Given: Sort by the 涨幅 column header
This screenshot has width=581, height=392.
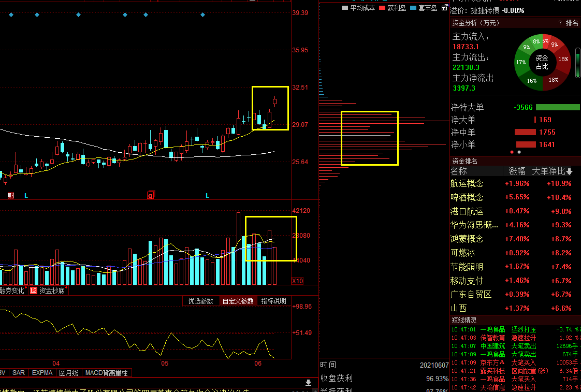Looking at the screenshot, I should click(517, 171).
